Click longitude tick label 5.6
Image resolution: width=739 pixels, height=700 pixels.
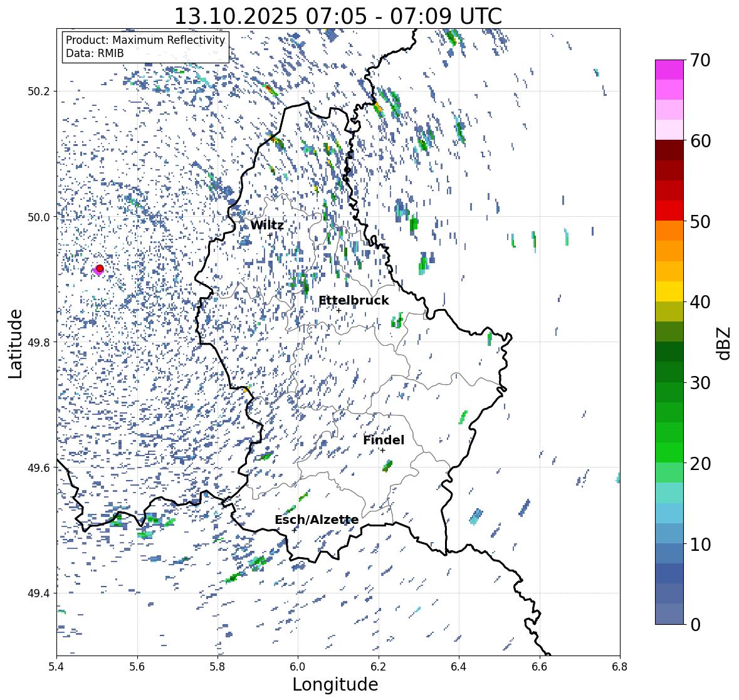point(137,666)
